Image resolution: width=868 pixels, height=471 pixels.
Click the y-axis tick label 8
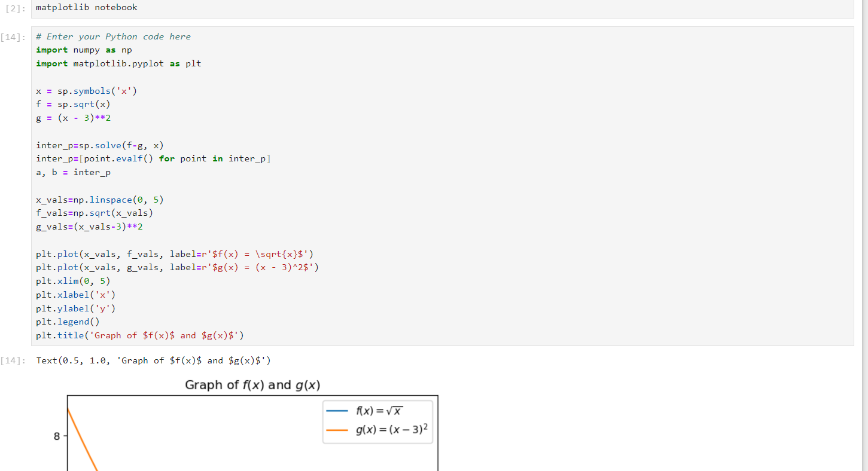[57, 436]
